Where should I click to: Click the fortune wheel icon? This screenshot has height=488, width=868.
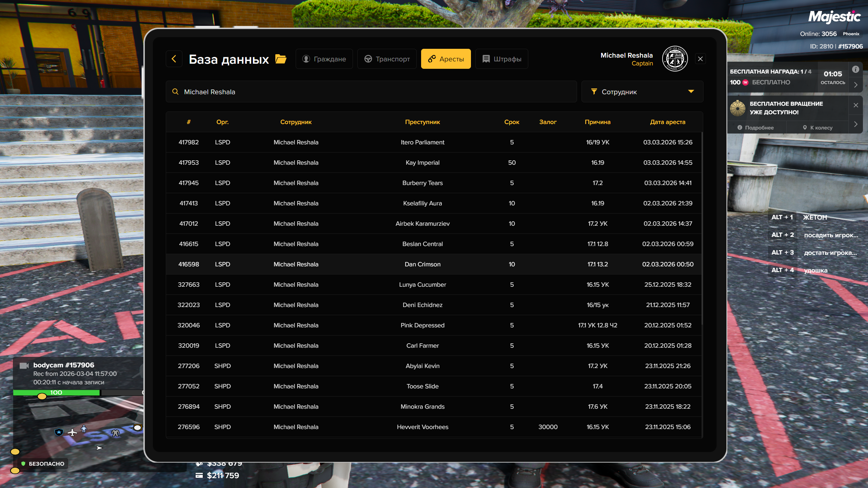(x=738, y=108)
